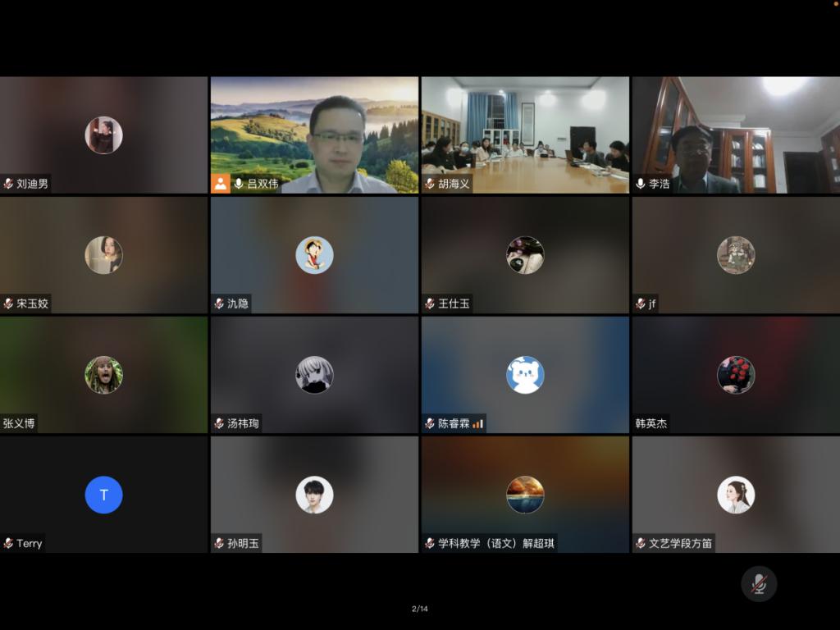Screen dimensions: 840x630
Task: Select the blue T avatar of Terry
Action: 104,495
